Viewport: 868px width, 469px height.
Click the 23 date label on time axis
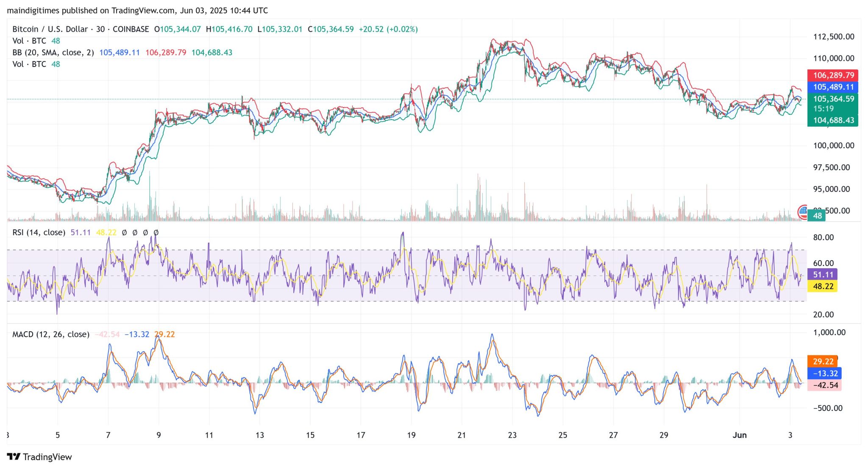click(x=512, y=435)
